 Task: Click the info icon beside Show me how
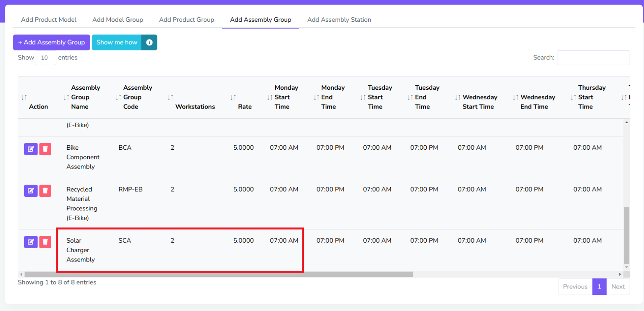pos(149,42)
